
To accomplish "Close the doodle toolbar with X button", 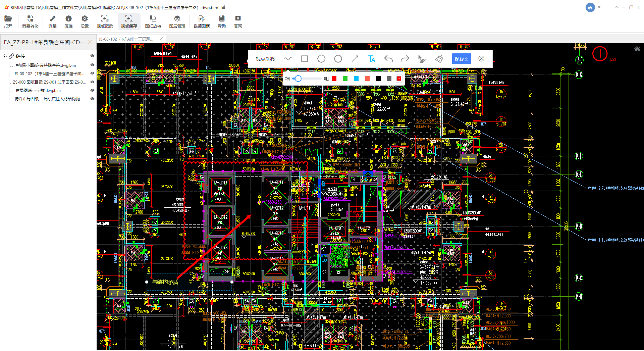I will point(481,59).
